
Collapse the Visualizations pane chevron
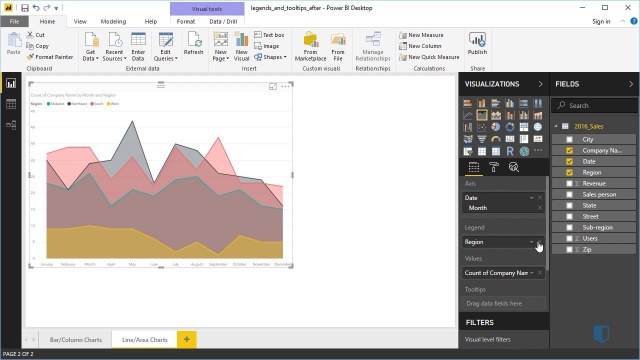pos(540,84)
